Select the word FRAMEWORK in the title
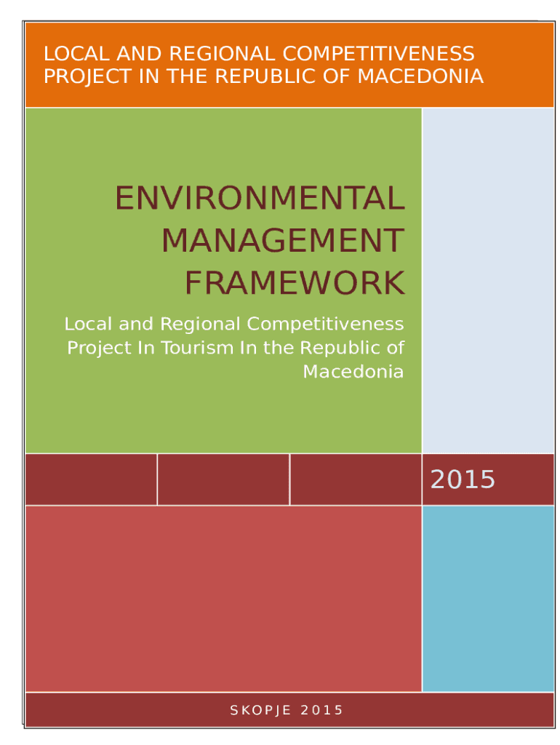 294,283
